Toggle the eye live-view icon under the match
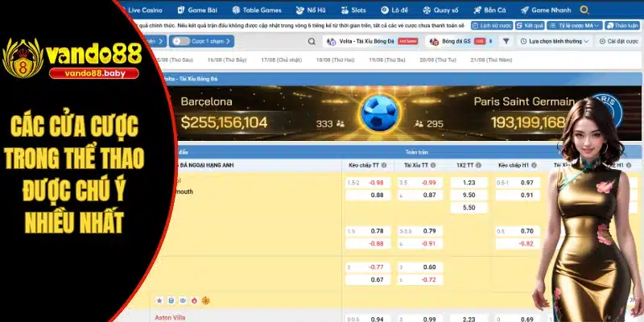Screen dimensions: 644x322 pyautogui.click(x=183, y=300)
